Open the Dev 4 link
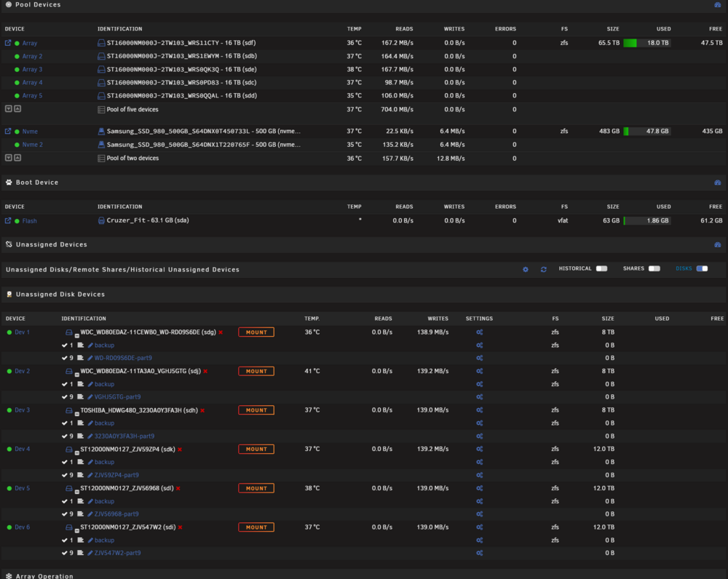The width and height of the screenshot is (728, 579). click(23, 449)
